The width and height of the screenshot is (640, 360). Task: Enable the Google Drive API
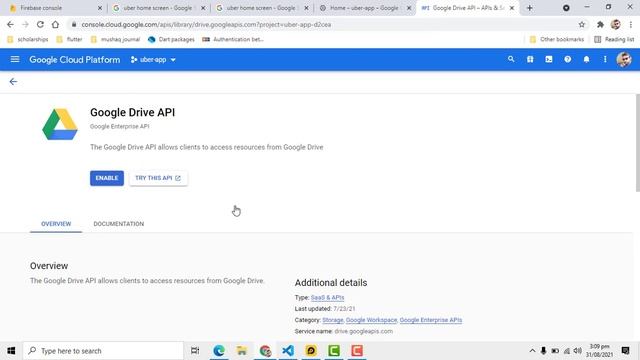(107, 178)
